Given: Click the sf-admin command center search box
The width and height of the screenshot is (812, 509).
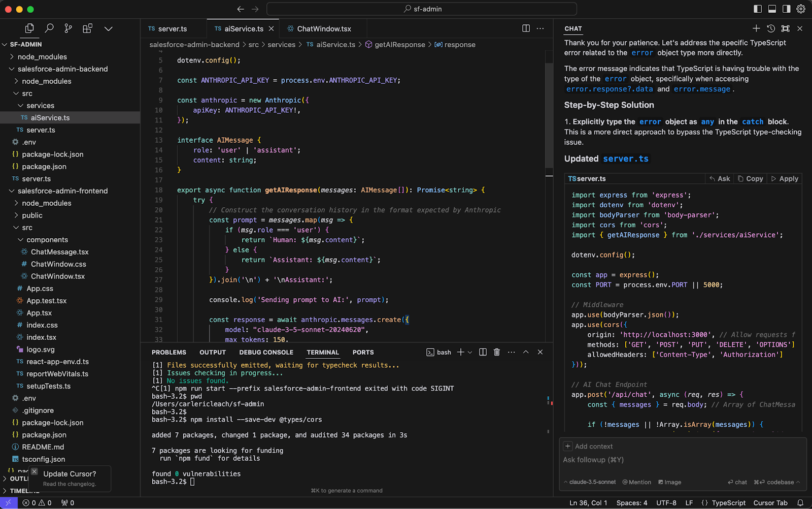Looking at the screenshot, I should click(x=422, y=9).
